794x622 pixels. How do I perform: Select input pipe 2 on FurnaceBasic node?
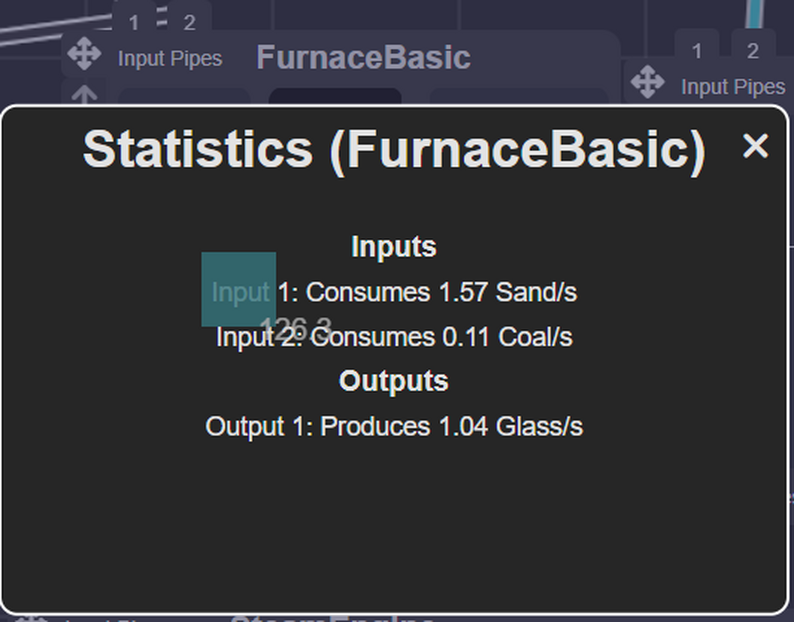(x=189, y=22)
